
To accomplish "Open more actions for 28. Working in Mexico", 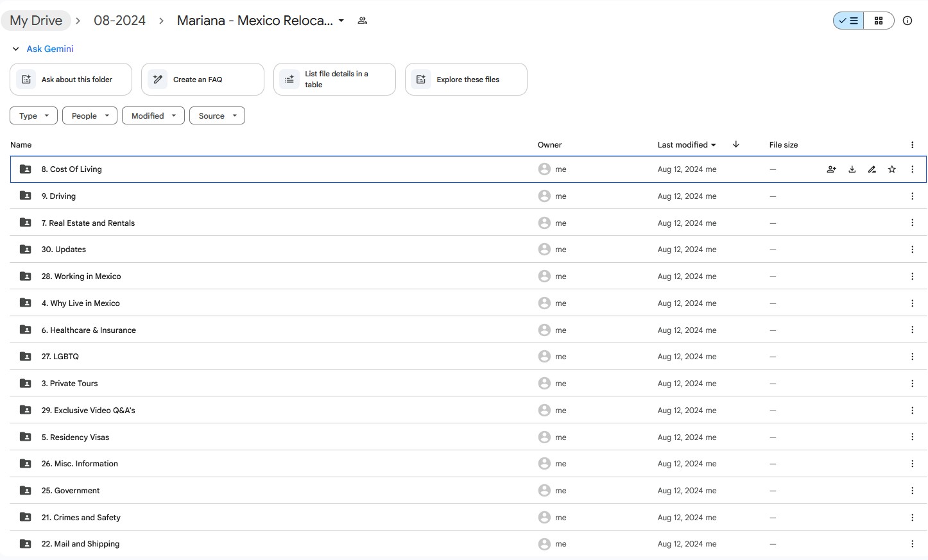I will [x=913, y=276].
